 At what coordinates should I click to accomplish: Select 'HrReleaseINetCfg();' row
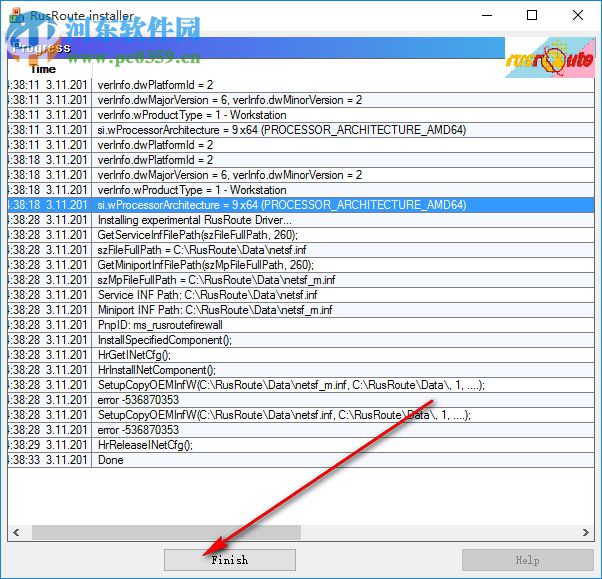301,445
